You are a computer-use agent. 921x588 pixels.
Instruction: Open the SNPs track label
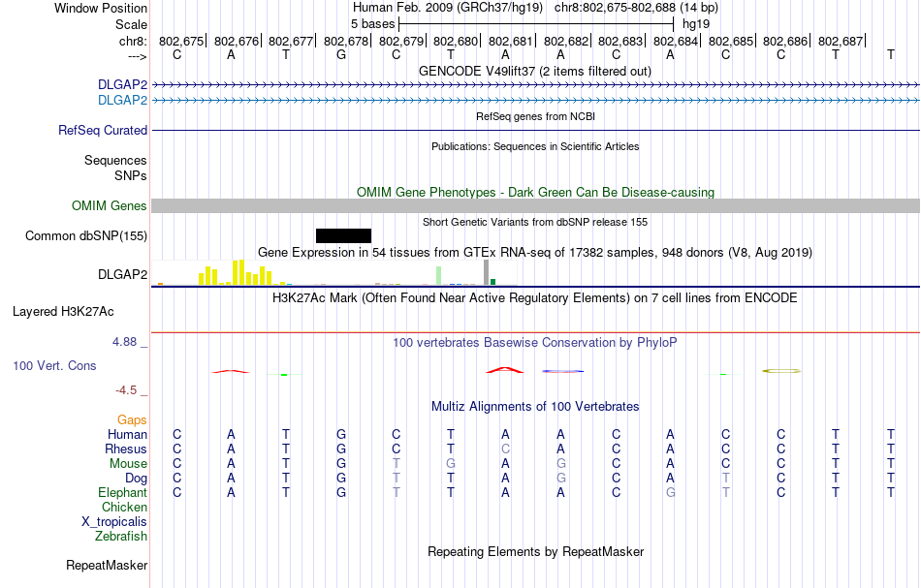[x=131, y=175]
